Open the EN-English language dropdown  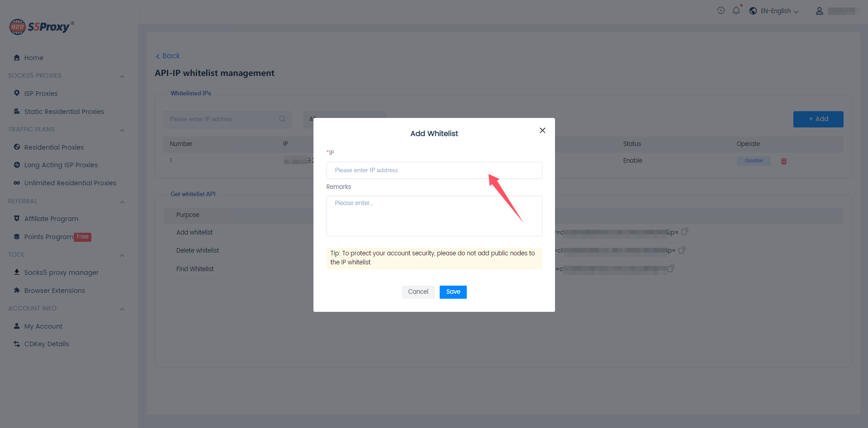coord(774,11)
